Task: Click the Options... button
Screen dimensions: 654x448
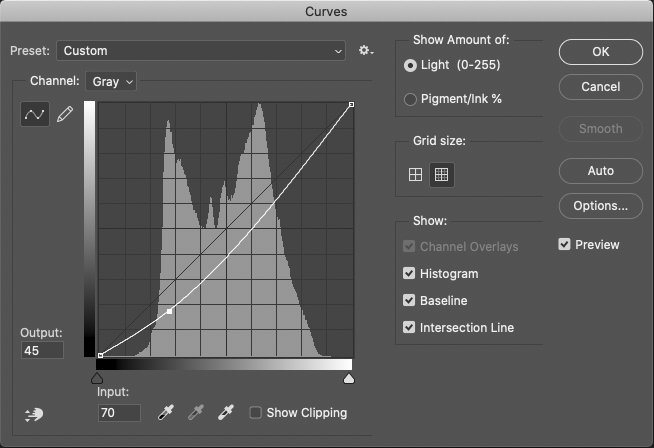Action: coord(600,206)
